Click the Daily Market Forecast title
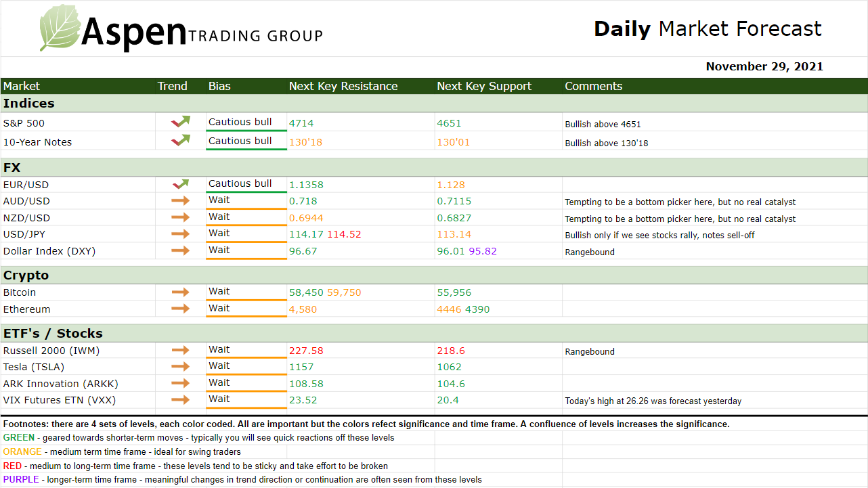868x488 pixels. click(708, 29)
